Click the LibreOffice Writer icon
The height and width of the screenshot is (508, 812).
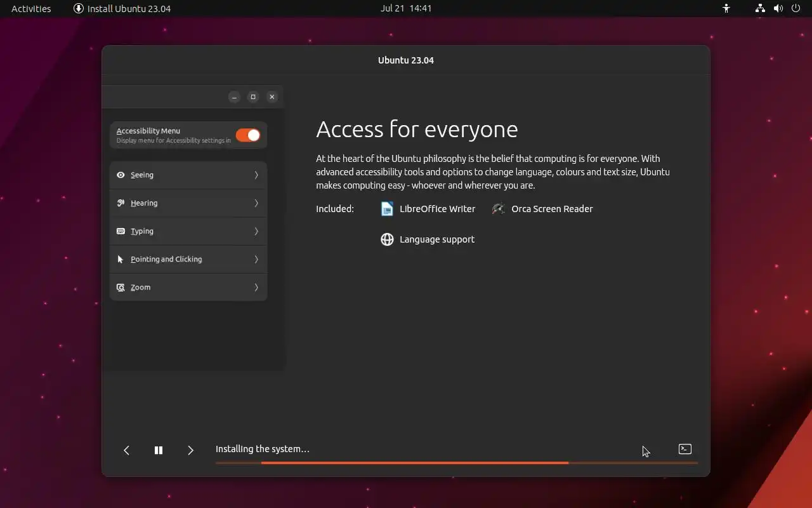[x=387, y=209]
